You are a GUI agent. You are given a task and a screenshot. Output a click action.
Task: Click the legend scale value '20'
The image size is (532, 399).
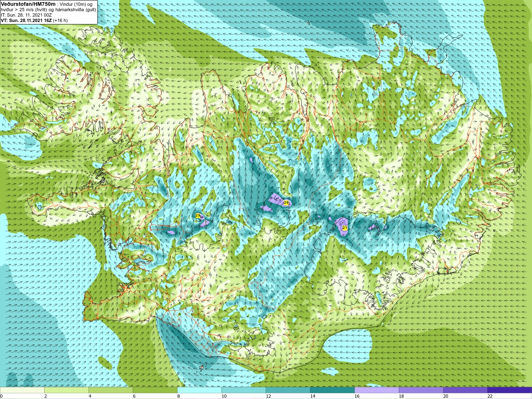pos(446,396)
